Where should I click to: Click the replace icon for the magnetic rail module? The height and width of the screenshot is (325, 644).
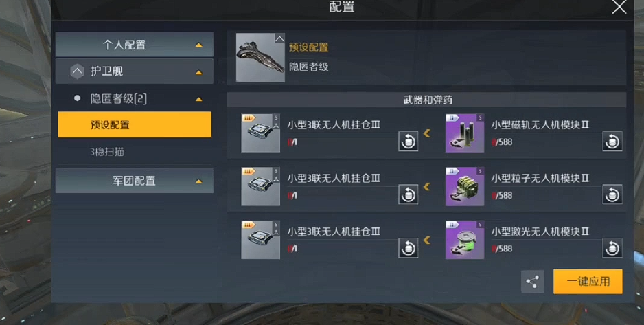coord(612,142)
